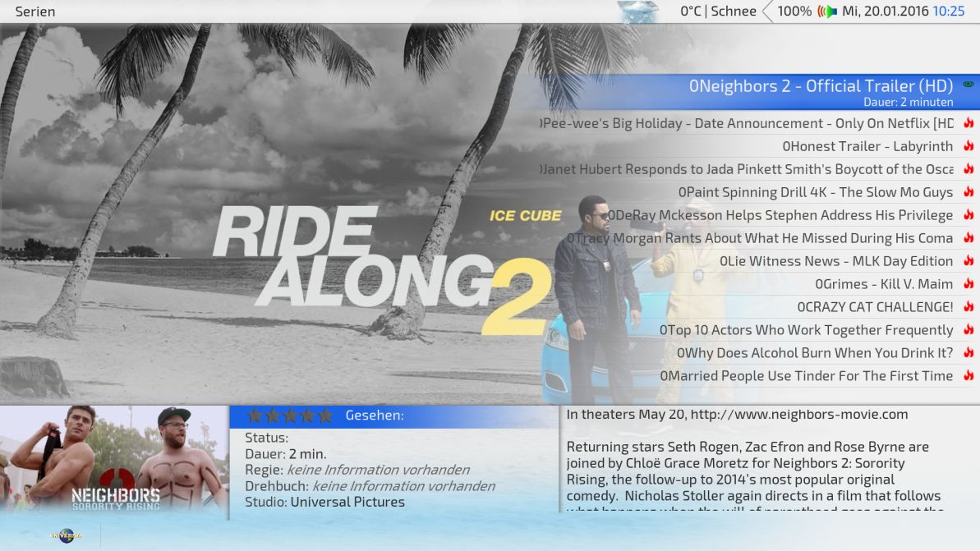Viewport: 980px width, 551px height.
Task: Open Janet Hubert Responds to Jada Pinkett Smith video
Action: [x=747, y=169]
